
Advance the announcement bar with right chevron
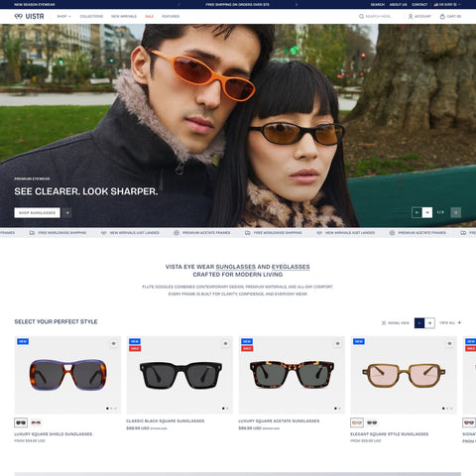[x=297, y=5]
